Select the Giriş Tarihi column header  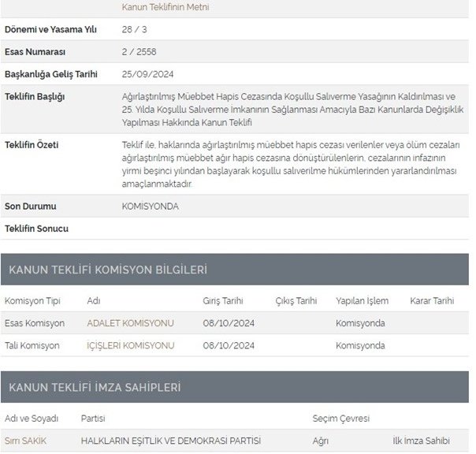(x=223, y=301)
